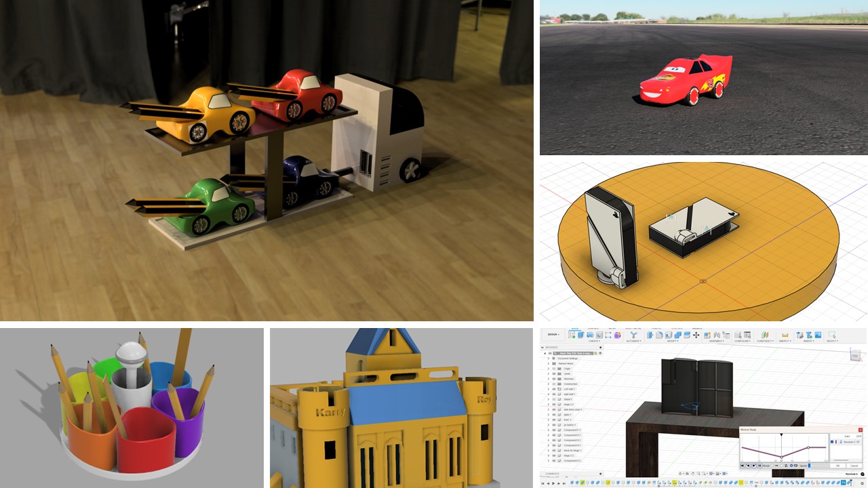The image size is (868, 488).
Task: Click the Zoom magnifier in navigation bar
Action: tap(698, 473)
